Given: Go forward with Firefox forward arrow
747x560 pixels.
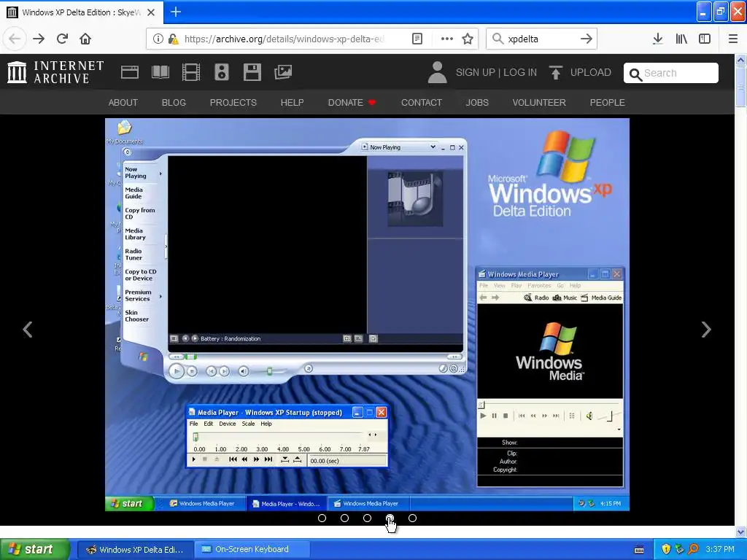Looking at the screenshot, I should tap(39, 39).
